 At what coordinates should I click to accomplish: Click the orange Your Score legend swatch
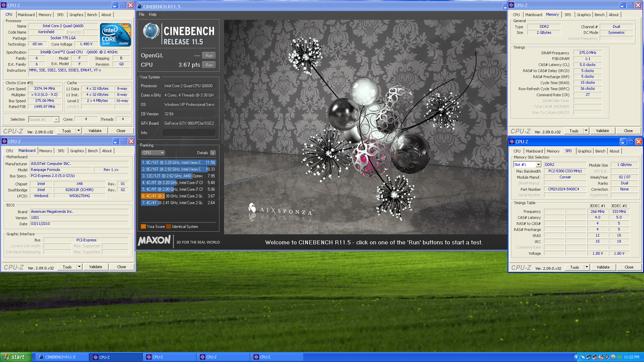tap(144, 227)
